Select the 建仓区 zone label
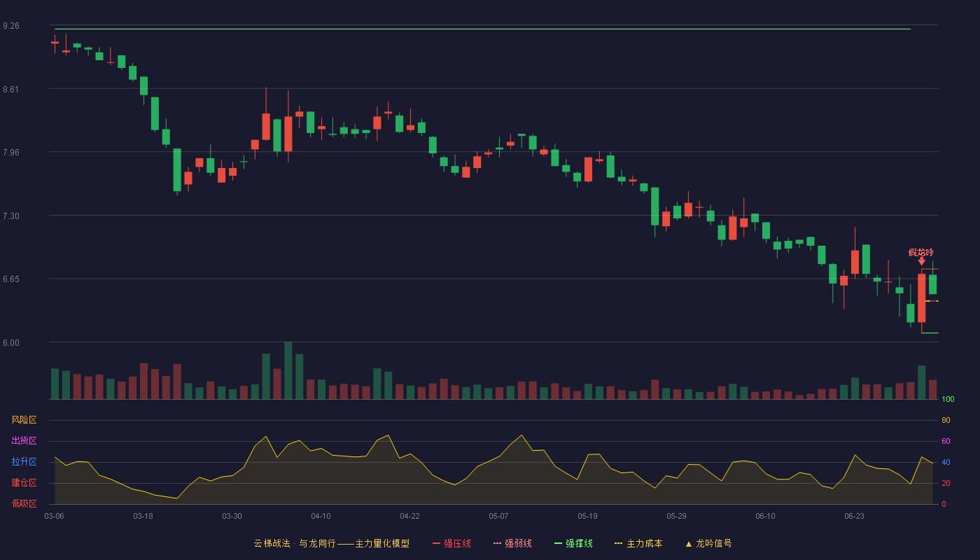Screen dimensions: 980x560 pyautogui.click(x=24, y=483)
